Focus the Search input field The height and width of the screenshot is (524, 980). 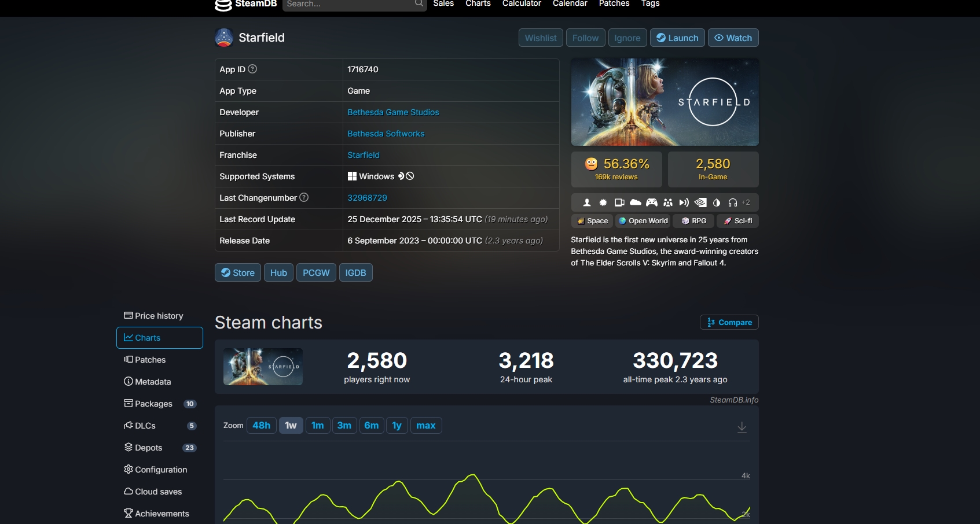(355, 4)
